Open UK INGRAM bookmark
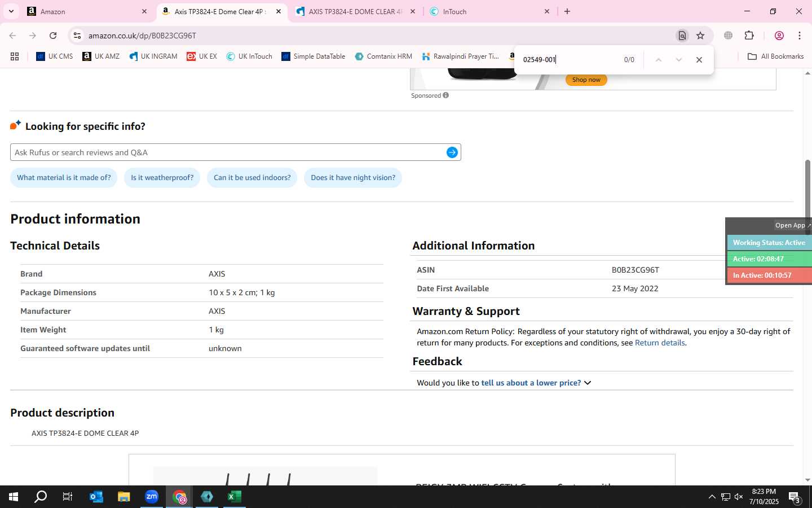 click(x=153, y=56)
